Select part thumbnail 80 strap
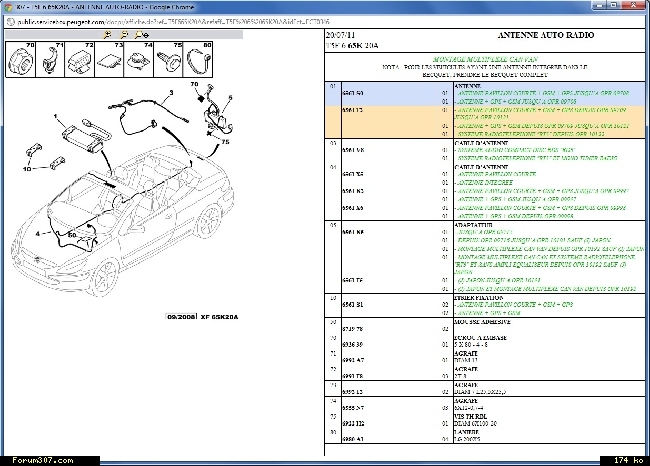 pyautogui.click(x=198, y=59)
